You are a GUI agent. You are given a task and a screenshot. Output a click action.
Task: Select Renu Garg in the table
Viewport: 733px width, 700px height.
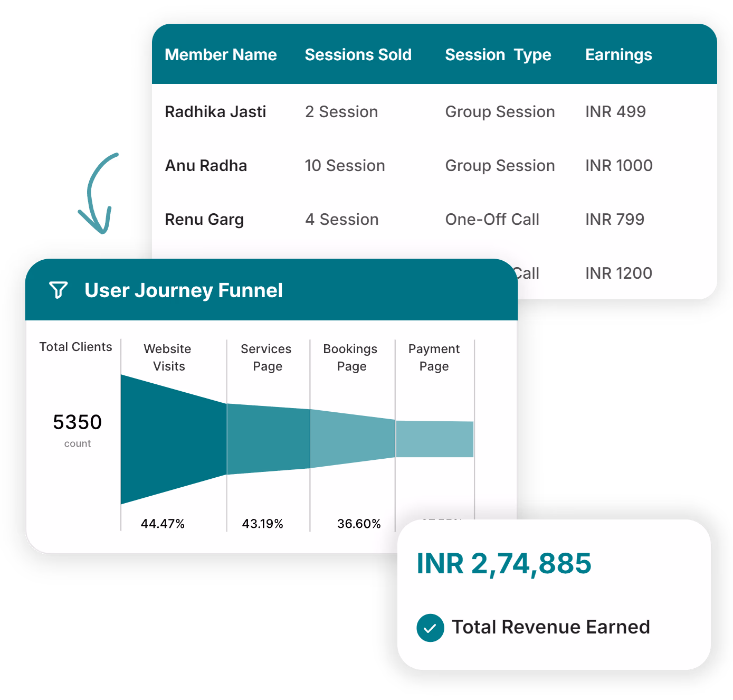click(x=204, y=219)
